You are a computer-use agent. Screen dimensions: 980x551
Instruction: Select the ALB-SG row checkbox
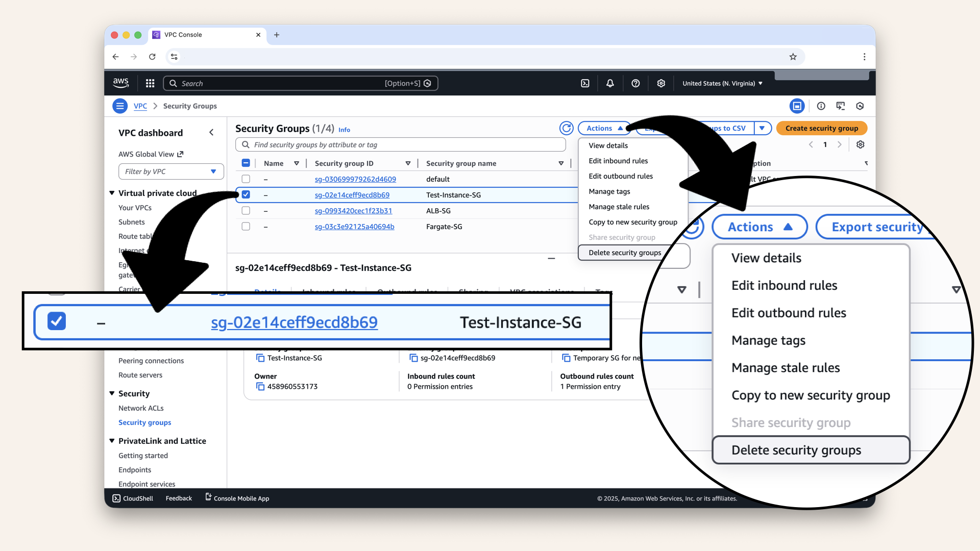click(246, 210)
